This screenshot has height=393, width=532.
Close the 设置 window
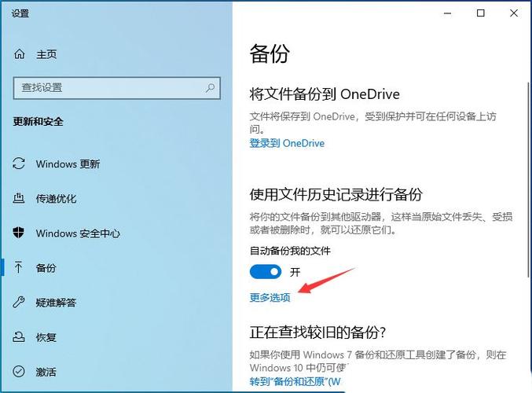[514, 13]
